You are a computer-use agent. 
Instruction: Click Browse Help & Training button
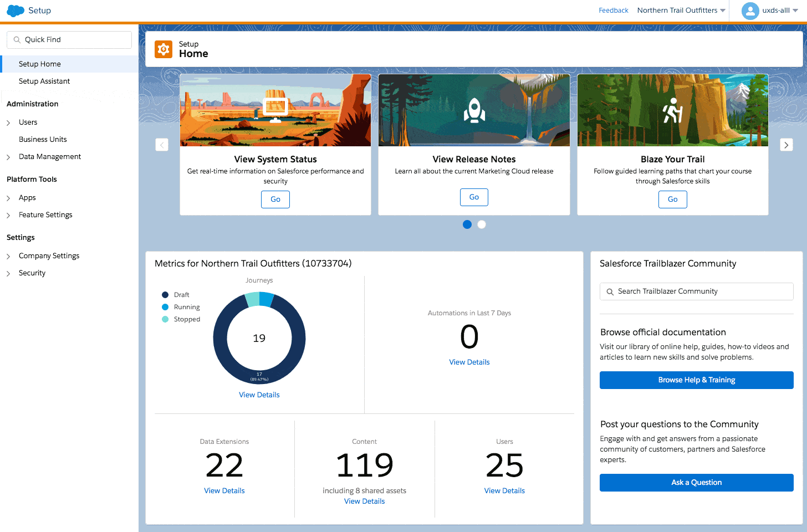tap(697, 380)
